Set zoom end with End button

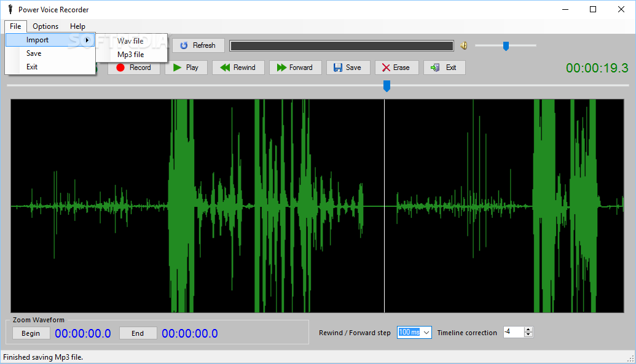138,333
